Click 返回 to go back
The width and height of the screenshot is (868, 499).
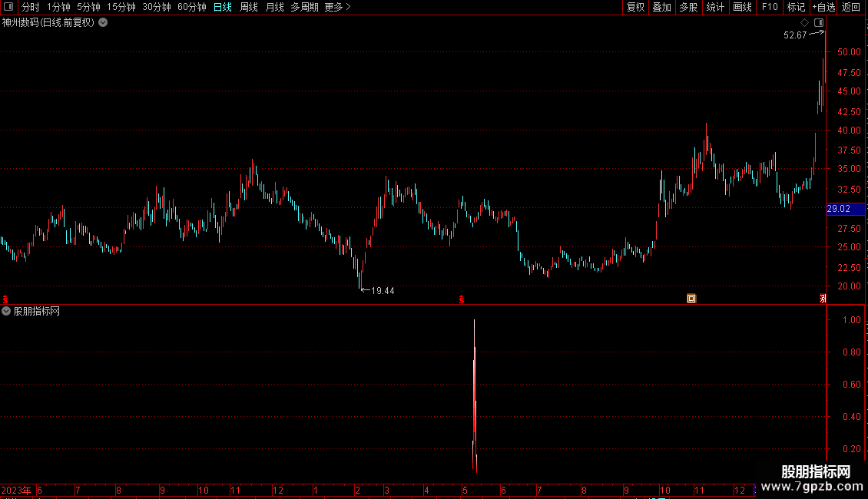pos(851,7)
